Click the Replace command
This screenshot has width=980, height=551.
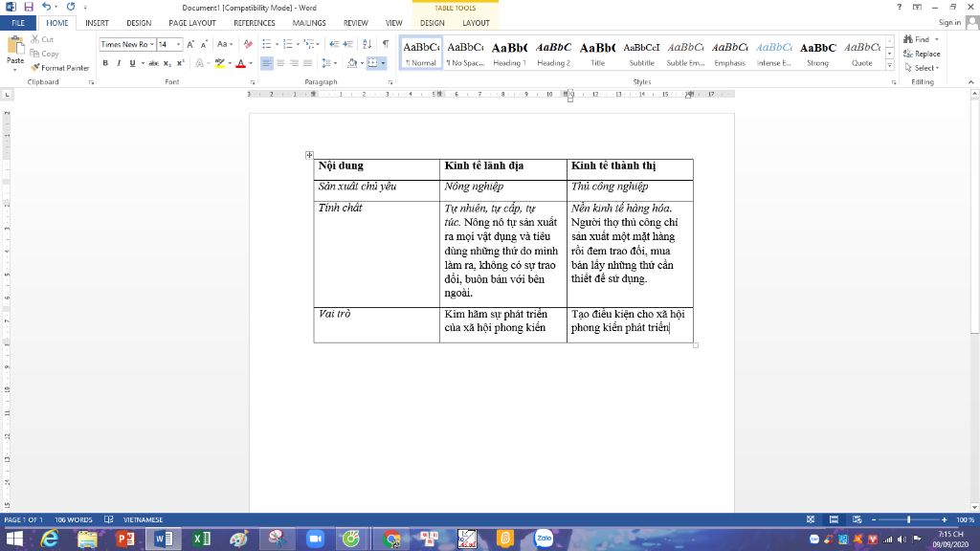tap(922, 54)
